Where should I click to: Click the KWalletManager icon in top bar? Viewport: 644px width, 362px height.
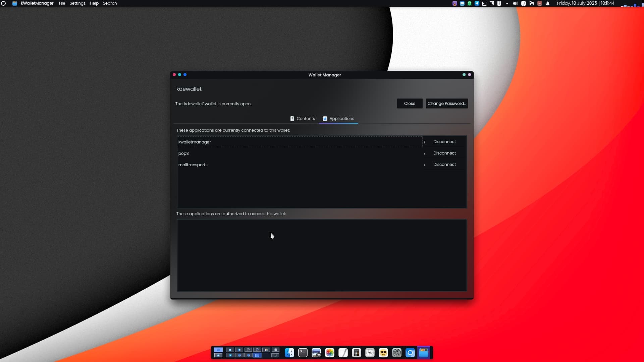tap(15, 3)
